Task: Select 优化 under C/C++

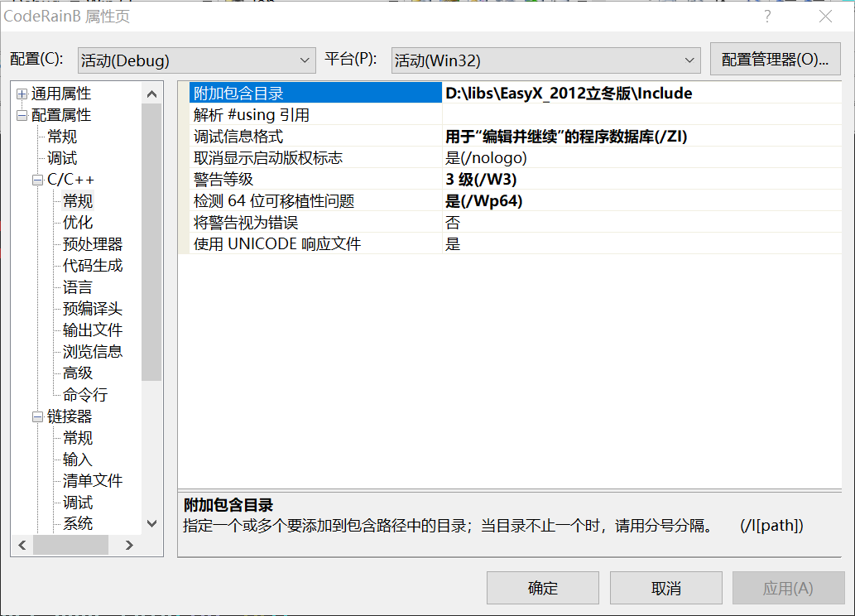Action: coord(78,223)
